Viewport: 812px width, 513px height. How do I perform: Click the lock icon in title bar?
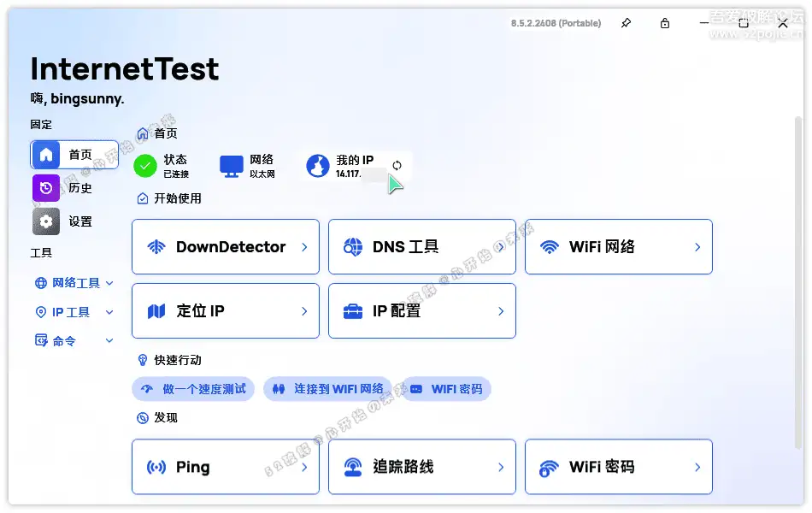click(x=665, y=23)
